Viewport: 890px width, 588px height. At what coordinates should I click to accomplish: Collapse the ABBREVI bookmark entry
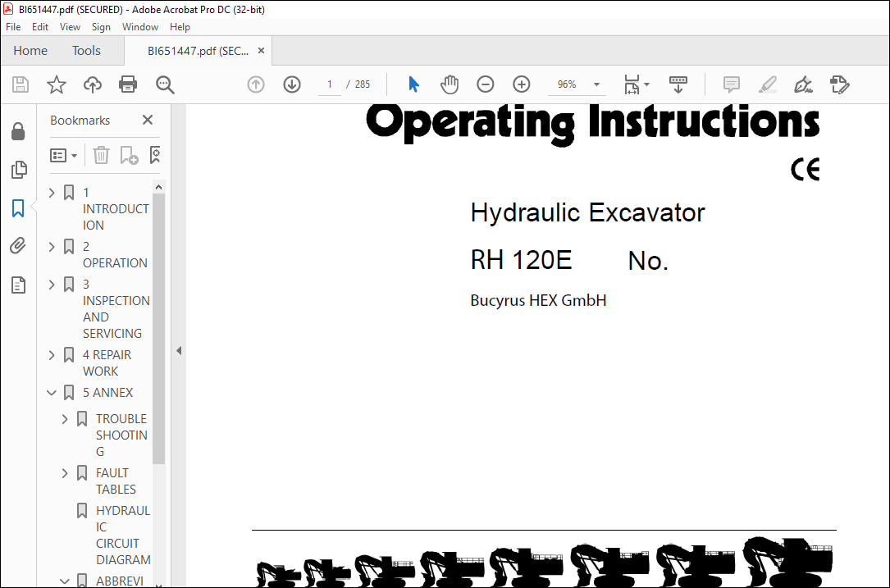(x=65, y=581)
